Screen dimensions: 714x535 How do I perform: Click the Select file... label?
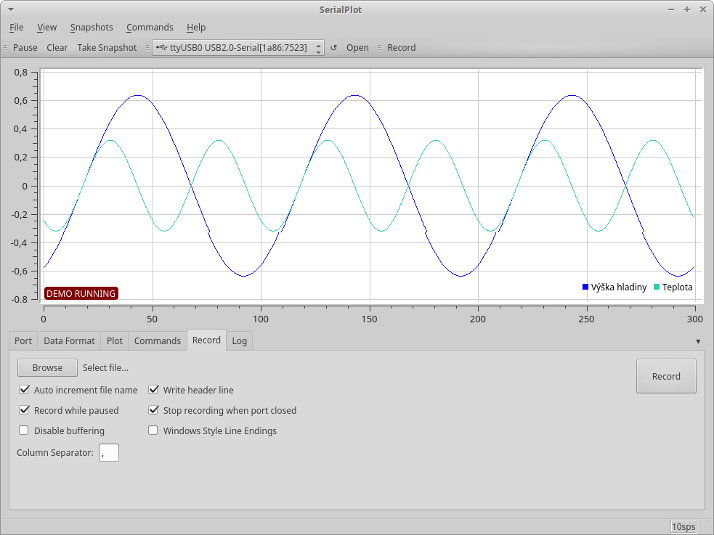pyautogui.click(x=106, y=367)
